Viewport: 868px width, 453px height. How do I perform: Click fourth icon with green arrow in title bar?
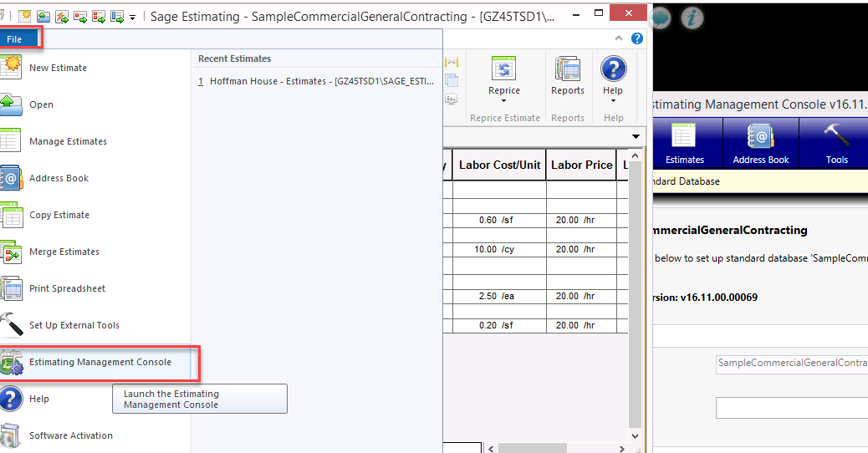[80, 17]
